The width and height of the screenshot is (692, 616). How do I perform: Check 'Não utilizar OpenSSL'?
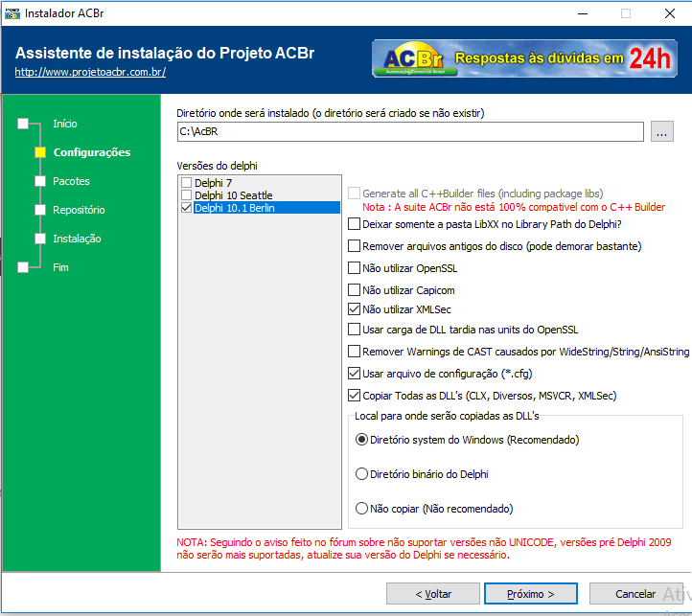(354, 268)
